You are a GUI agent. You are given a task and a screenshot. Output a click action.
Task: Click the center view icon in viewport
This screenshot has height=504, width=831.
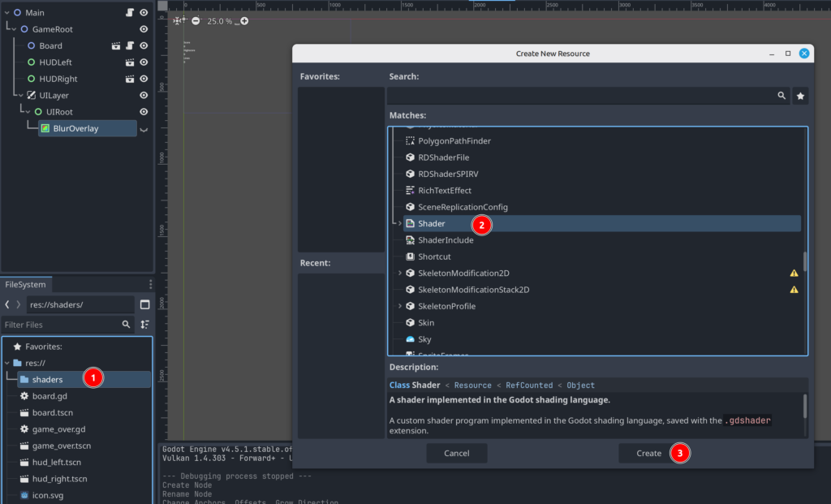click(179, 20)
